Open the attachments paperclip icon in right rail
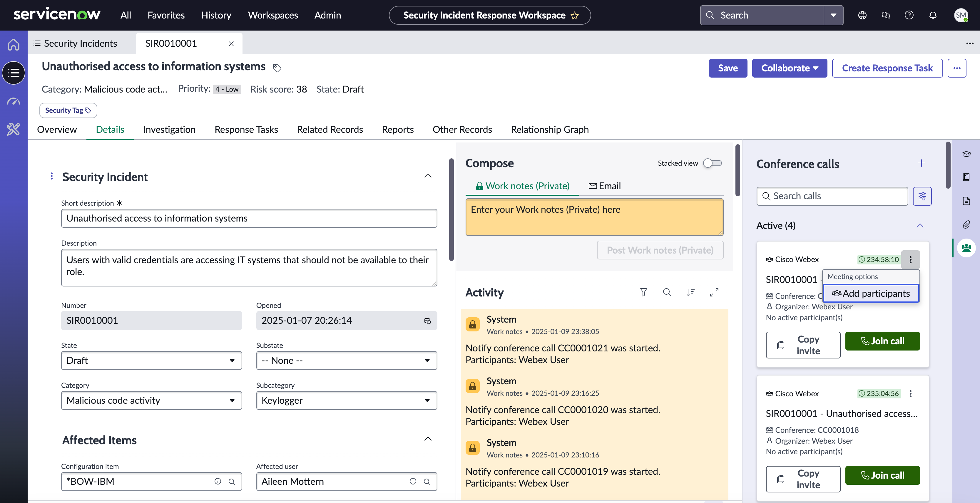Viewport: 980px width, 503px height. (966, 224)
